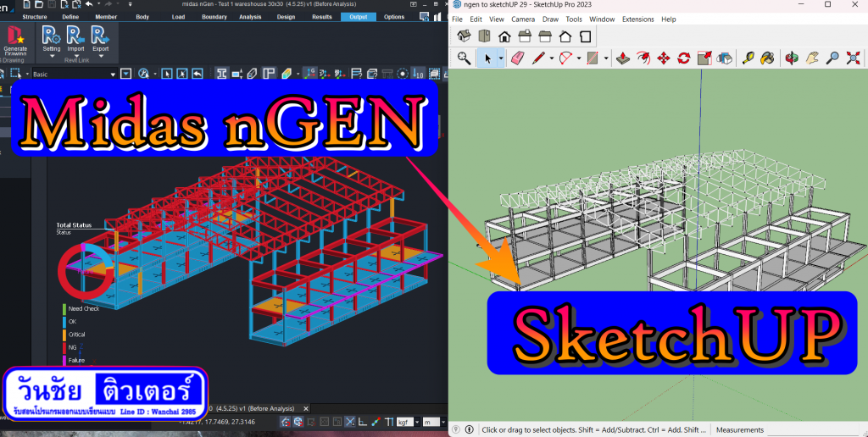Expand the Revit Export dropdown arrow
Screen dimensions: 868x437
100,56
